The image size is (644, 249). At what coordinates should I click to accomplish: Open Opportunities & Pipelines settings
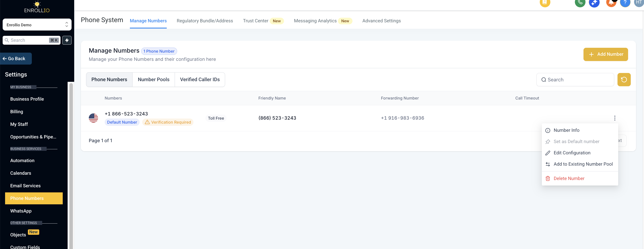(x=33, y=137)
